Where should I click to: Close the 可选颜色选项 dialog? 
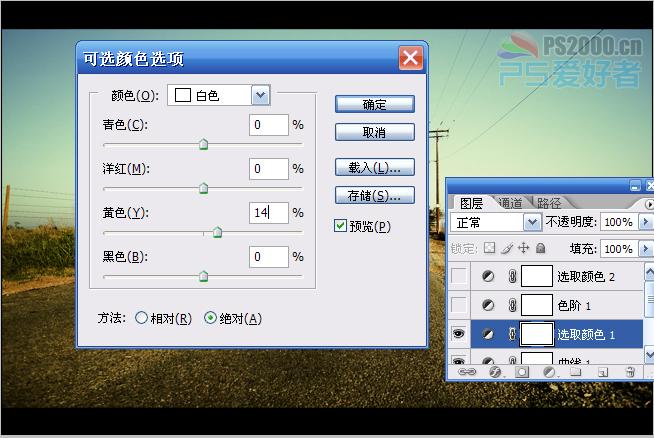pyautogui.click(x=410, y=58)
